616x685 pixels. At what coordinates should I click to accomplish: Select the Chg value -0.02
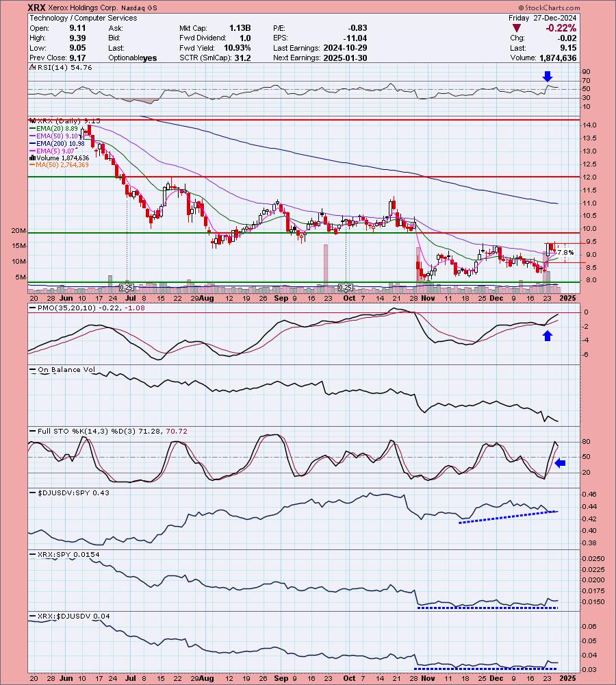568,38
